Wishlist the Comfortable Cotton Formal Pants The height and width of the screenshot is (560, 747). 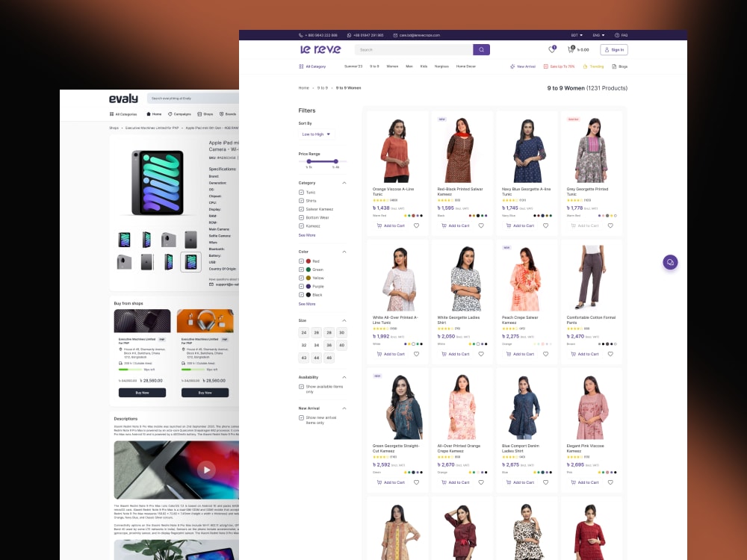[x=610, y=354]
